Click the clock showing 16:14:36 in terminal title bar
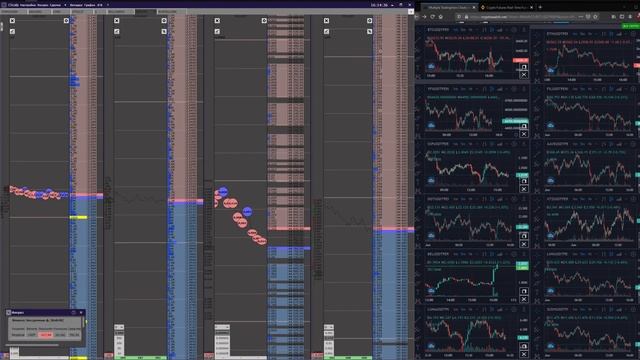Image resolution: width=640 pixels, height=360 pixels. click(x=379, y=5)
